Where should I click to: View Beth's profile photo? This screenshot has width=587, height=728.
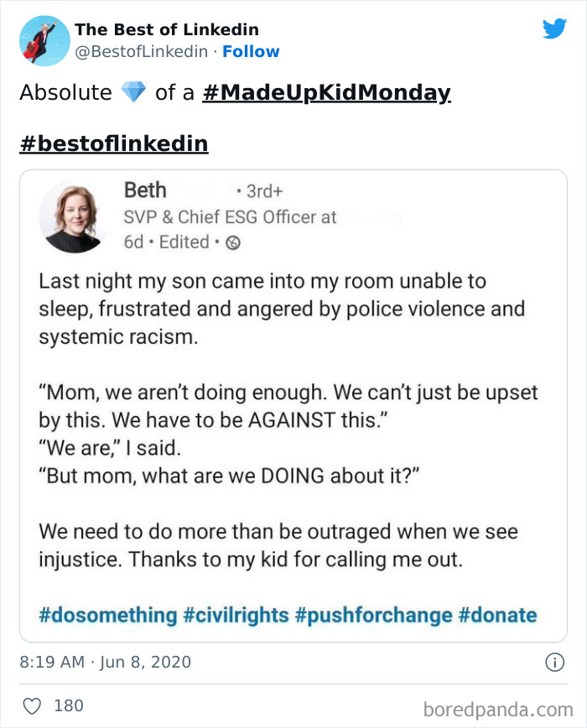pyautogui.click(x=72, y=216)
